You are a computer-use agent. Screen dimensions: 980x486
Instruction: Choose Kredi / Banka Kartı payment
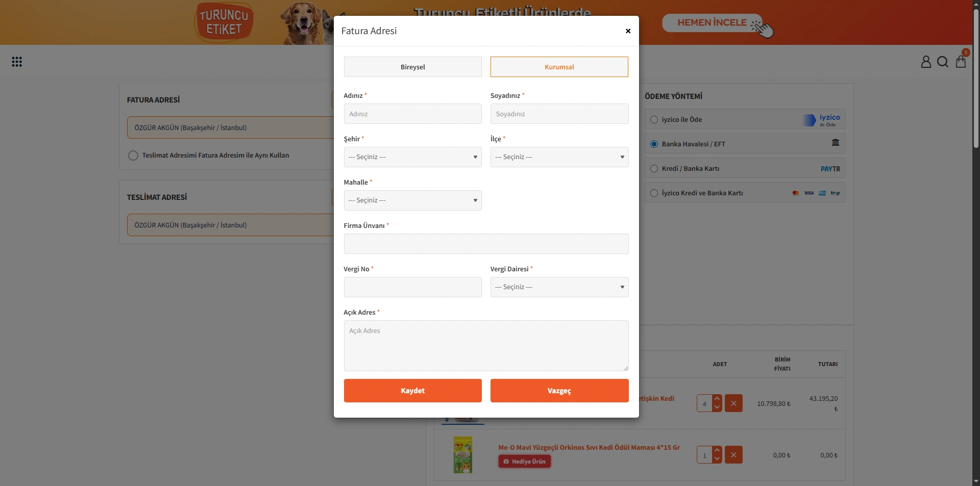pos(654,169)
